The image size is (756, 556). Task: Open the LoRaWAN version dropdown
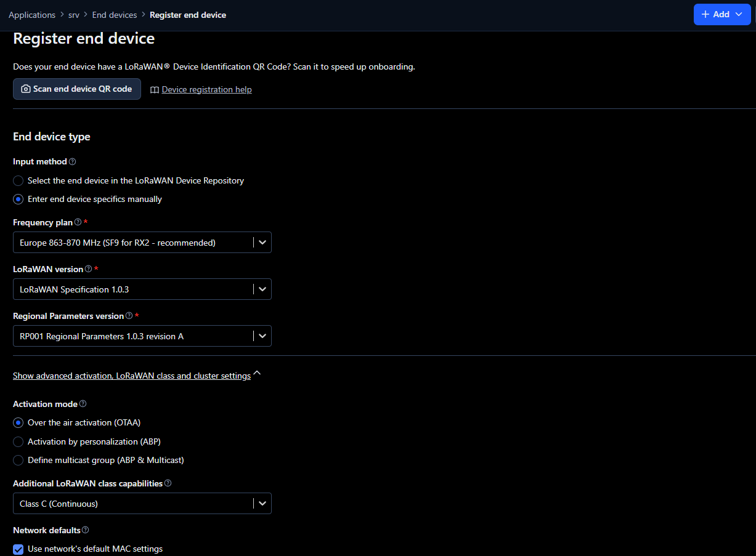click(x=262, y=289)
